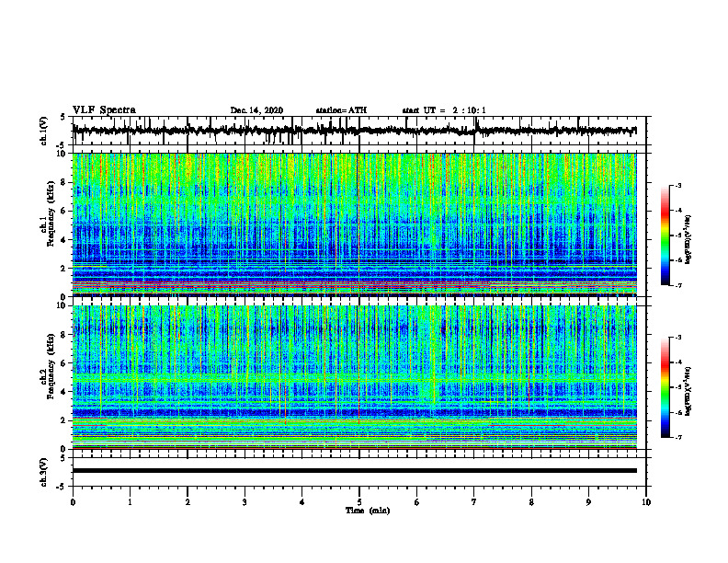Click the "Time (min)" x-axis label
Image resolution: width=728 pixels, height=563 pixels.
pyautogui.click(x=368, y=511)
